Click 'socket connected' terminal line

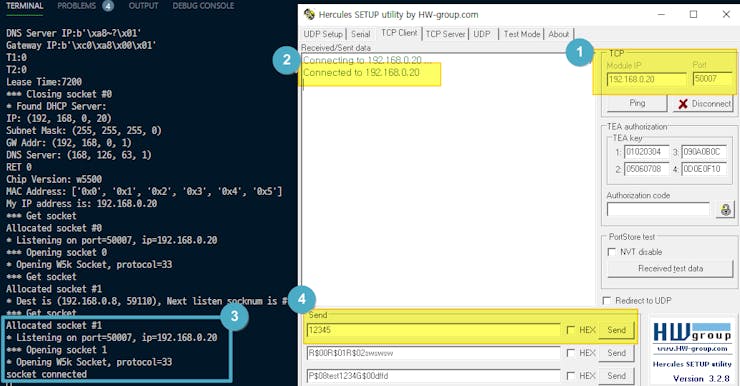46,374
